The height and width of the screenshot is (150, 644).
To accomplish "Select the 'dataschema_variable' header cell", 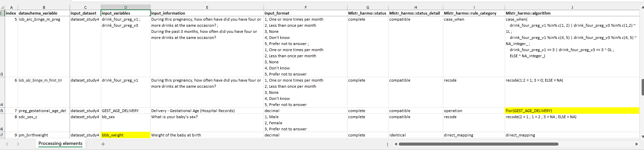I will (x=44, y=13).
